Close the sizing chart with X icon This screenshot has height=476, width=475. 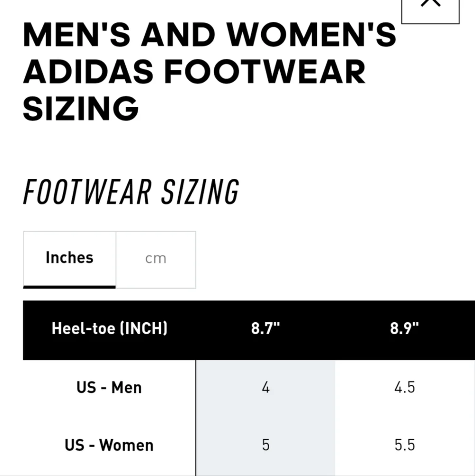coord(430,9)
